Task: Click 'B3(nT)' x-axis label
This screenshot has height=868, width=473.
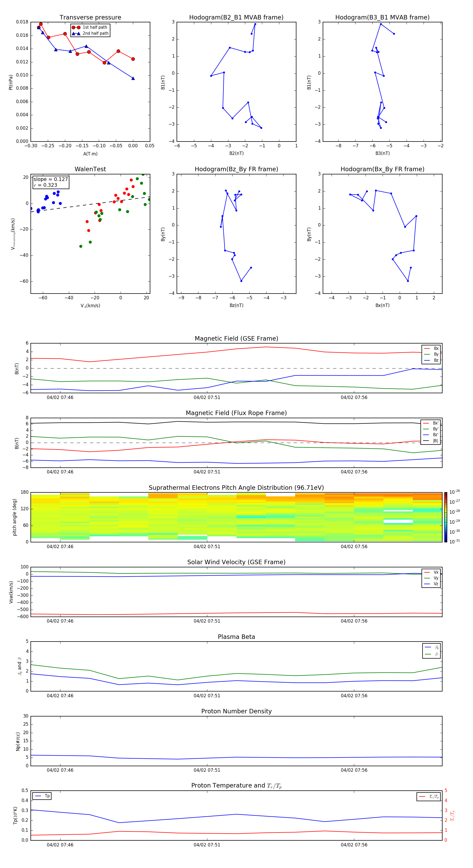Action: (x=382, y=153)
